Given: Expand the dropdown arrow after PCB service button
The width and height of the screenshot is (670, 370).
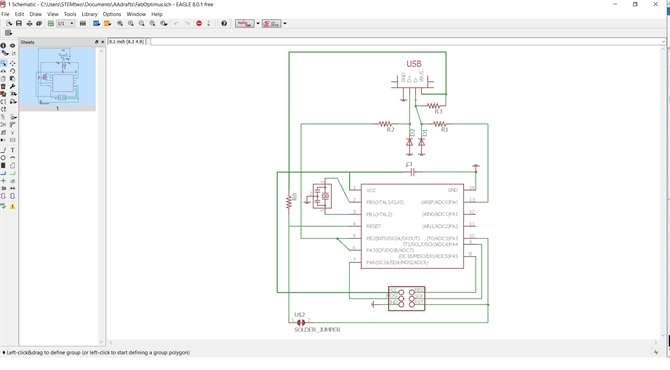Looking at the screenshot, I should (x=285, y=23).
